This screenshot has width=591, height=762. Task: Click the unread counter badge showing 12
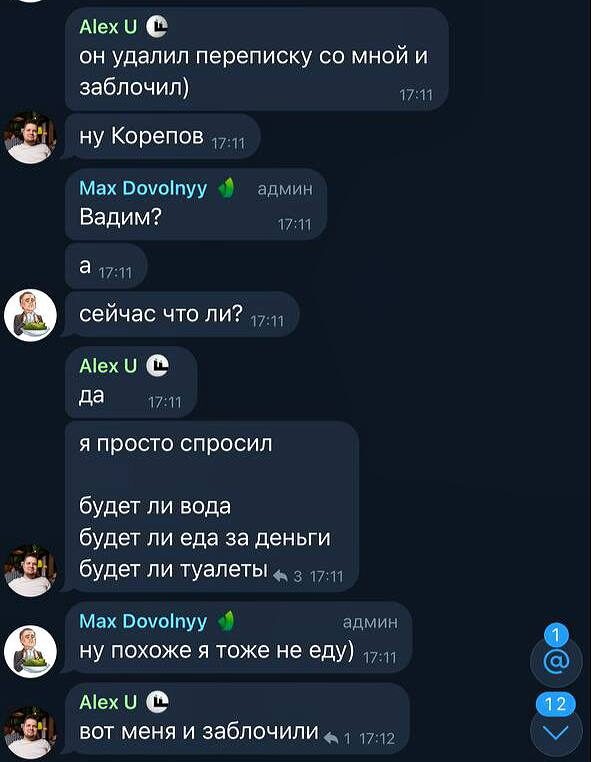coord(556,704)
